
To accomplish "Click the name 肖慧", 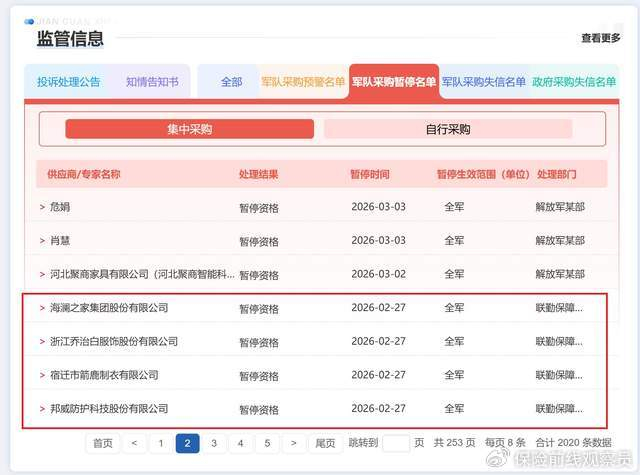I will [60, 240].
